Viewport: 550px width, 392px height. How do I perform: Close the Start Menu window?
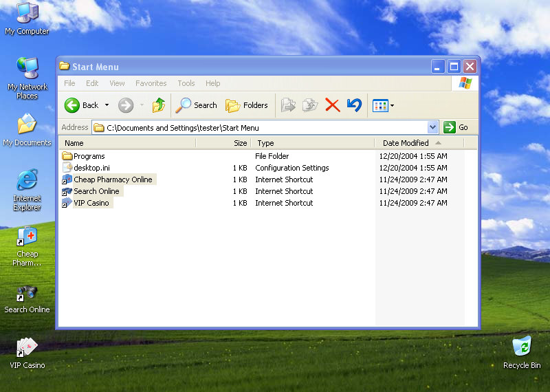470,66
